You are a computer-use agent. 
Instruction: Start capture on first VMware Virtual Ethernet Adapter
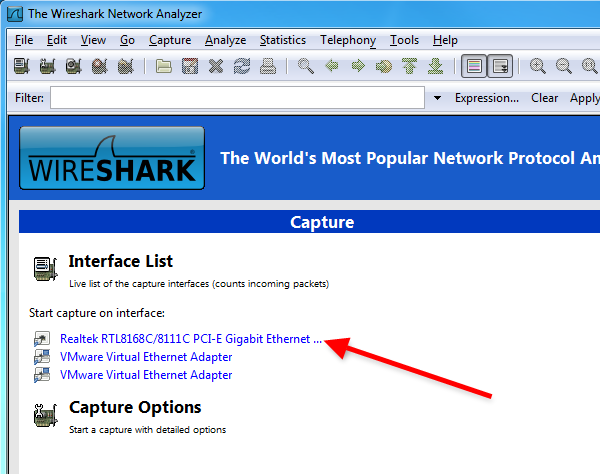(146, 357)
